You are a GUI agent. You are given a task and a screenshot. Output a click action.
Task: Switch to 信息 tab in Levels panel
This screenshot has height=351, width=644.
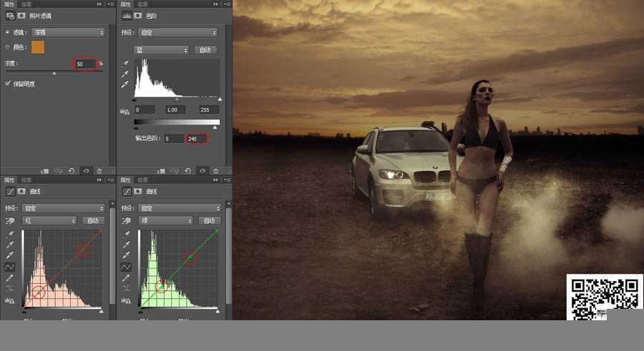[x=142, y=4]
